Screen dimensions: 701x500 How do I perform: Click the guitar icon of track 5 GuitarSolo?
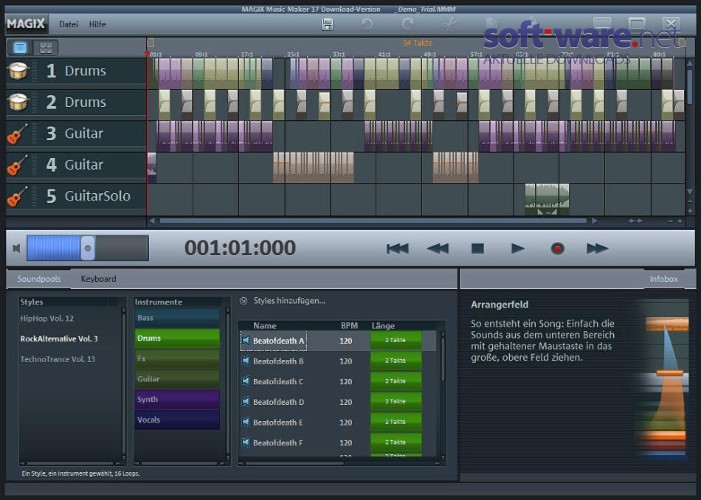17,196
